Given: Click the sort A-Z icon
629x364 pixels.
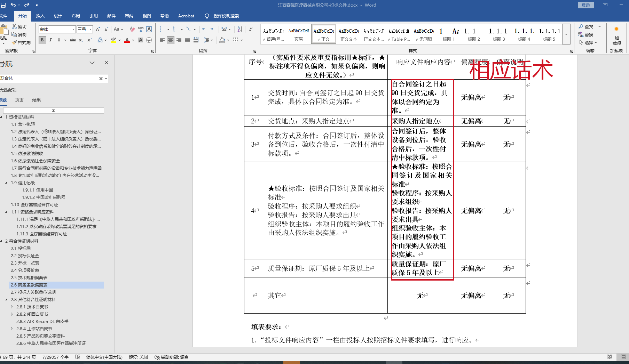Looking at the screenshot, I should coord(240,30).
